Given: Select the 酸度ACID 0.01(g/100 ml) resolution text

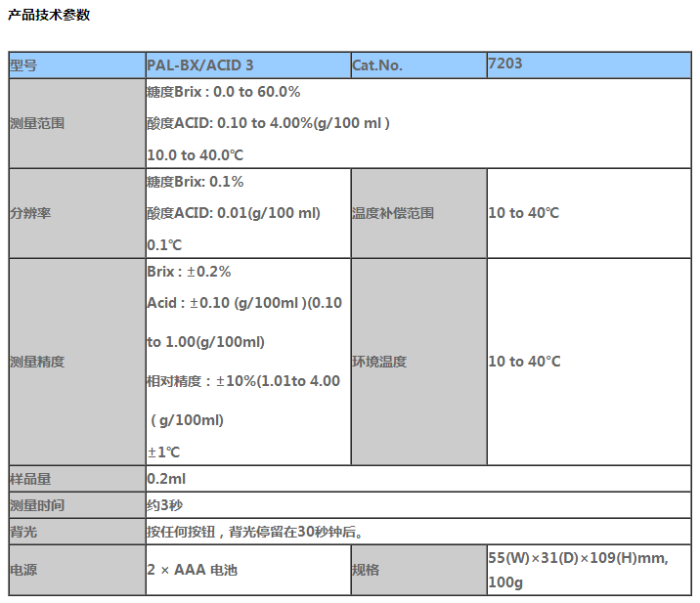Looking at the screenshot, I should [x=233, y=213].
